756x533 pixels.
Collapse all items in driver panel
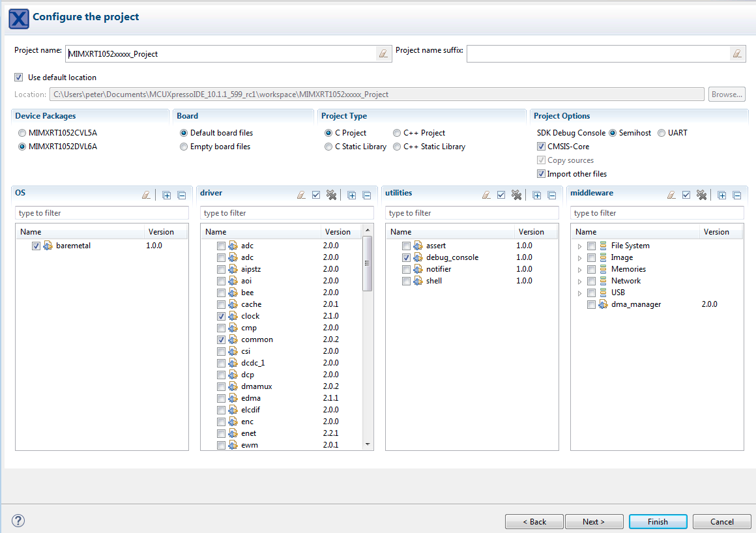[367, 195]
